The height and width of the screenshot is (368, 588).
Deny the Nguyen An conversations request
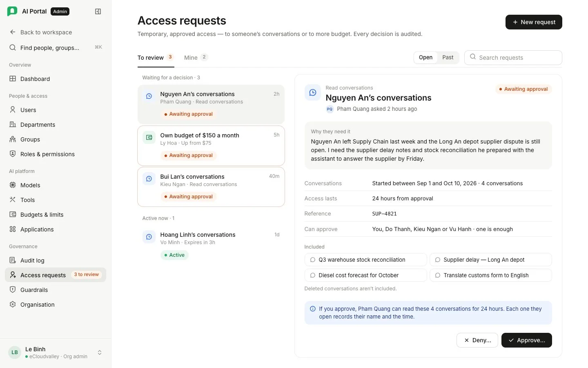tap(477, 340)
